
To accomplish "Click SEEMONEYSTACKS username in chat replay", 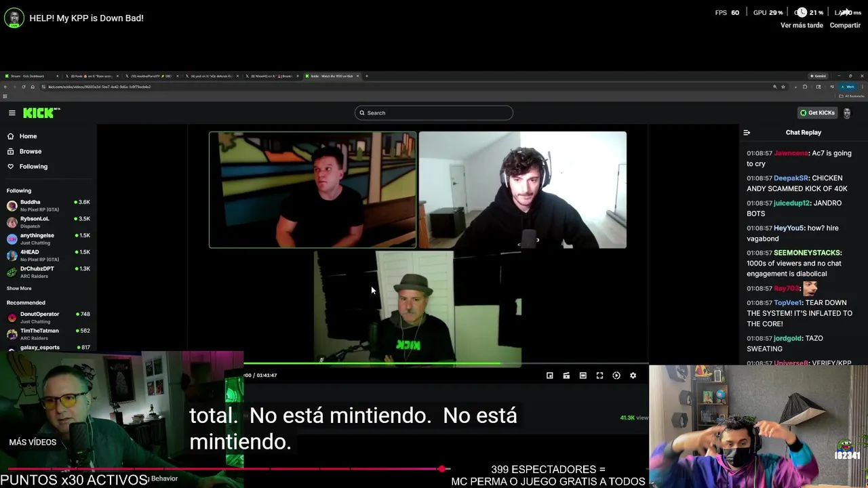I will [x=807, y=253].
